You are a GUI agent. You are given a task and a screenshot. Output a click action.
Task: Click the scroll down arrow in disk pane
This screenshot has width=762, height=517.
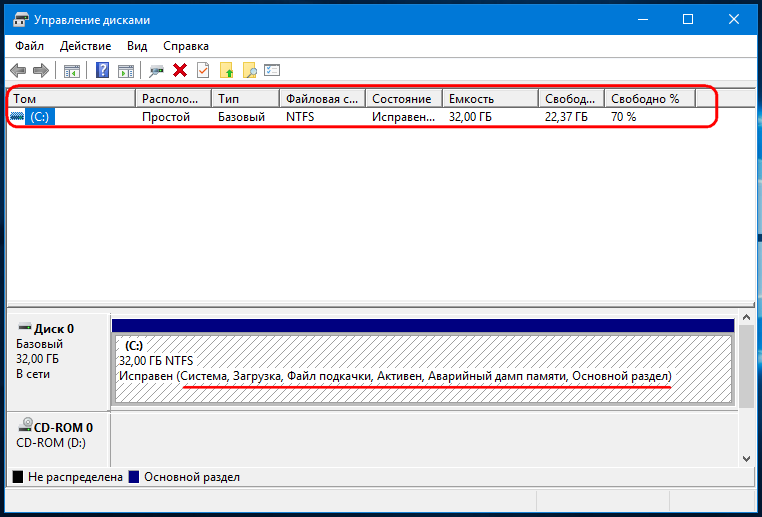[x=746, y=459]
